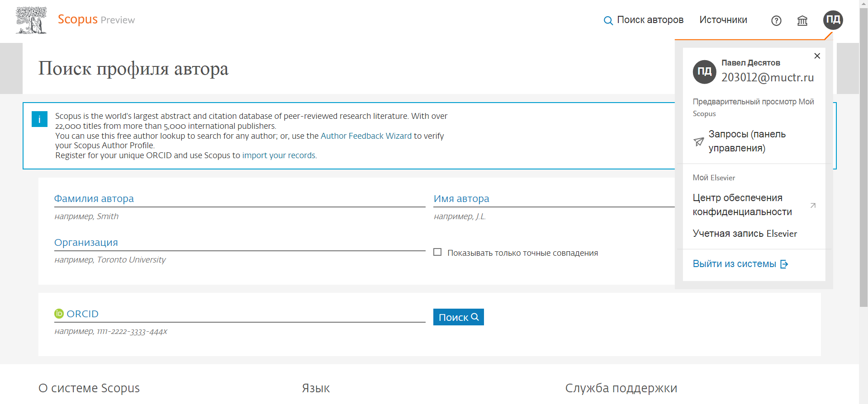The image size is (868, 404).
Task: Click the Поиск профиля автора heading
Action: tap(133, 69)
